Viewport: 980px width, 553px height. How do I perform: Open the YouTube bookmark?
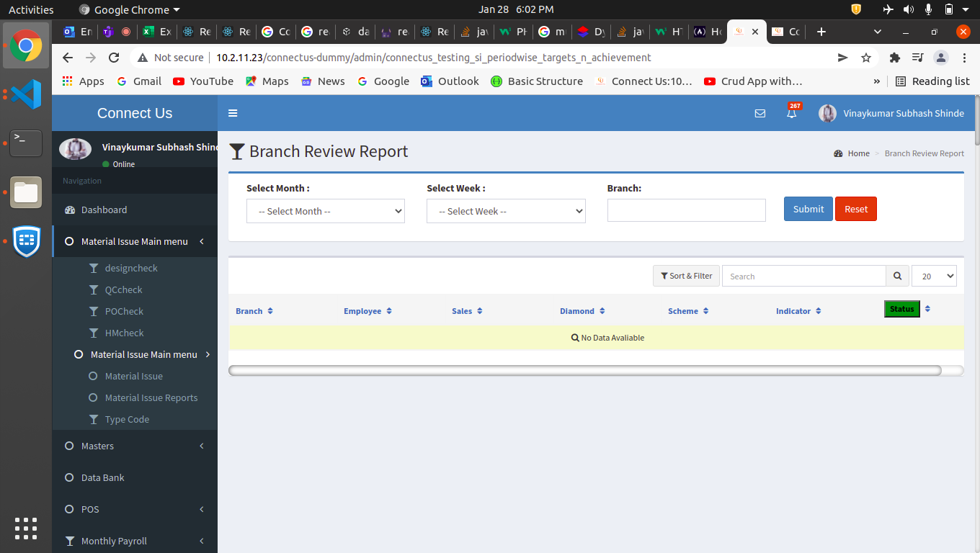pos(203,81)
